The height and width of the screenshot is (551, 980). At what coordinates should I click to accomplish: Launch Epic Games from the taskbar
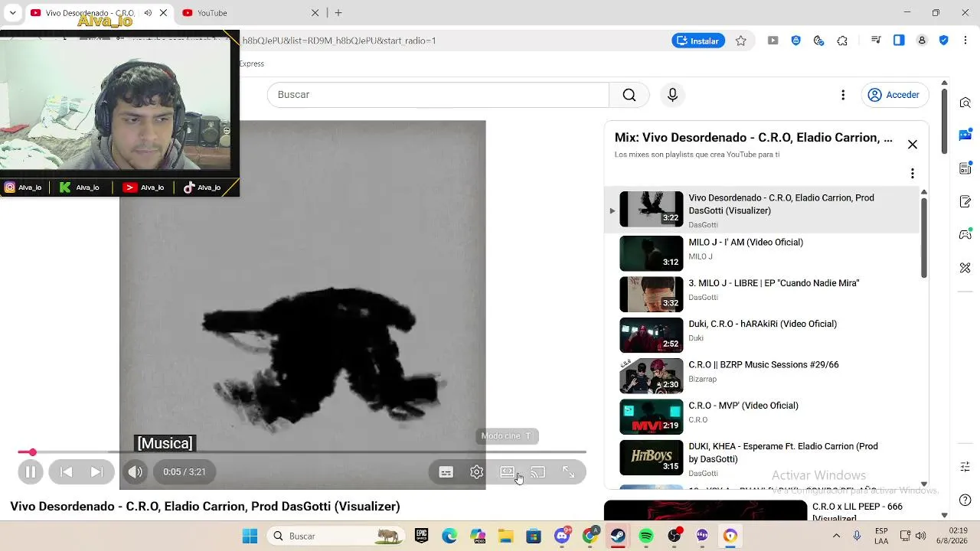pos(421,536)
